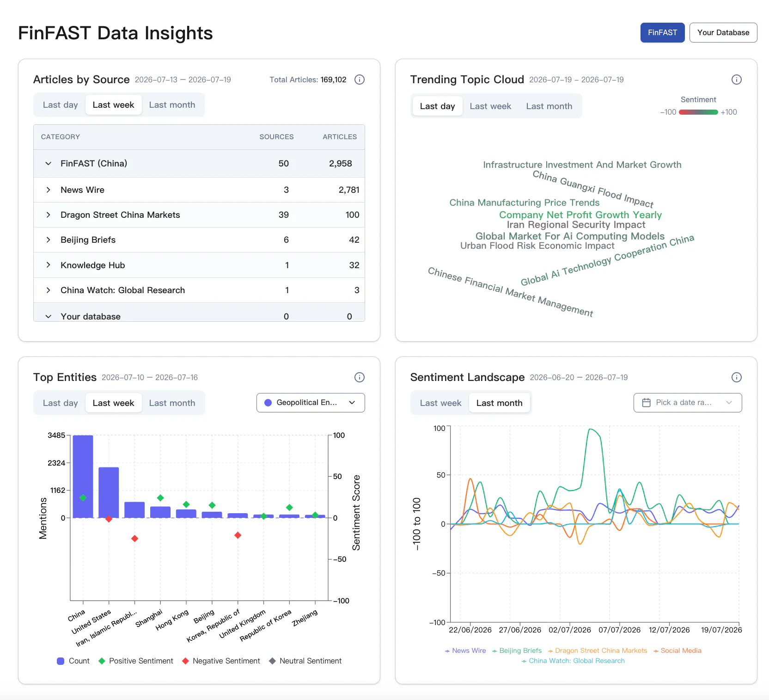Toggle Social Media legend series

click(677, 651)
